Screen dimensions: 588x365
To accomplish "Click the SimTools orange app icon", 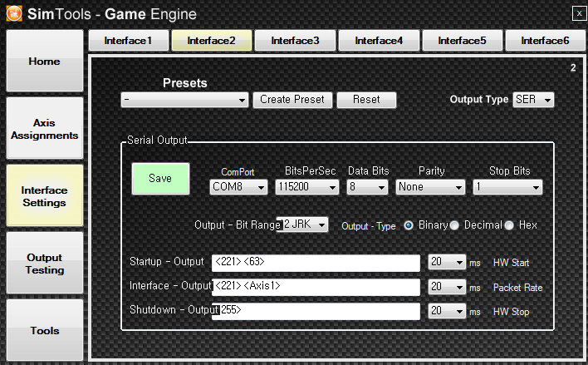I will click(x=14, y=13).
